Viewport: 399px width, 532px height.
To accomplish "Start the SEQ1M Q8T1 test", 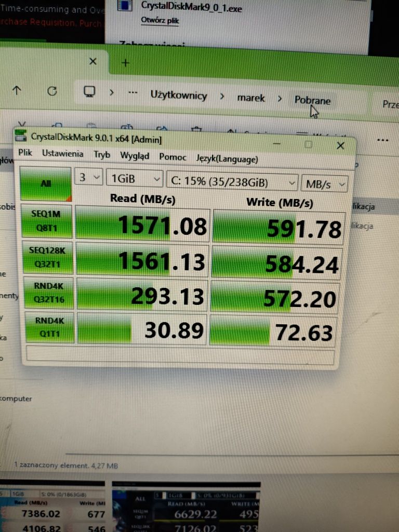I will click(47, 221).
